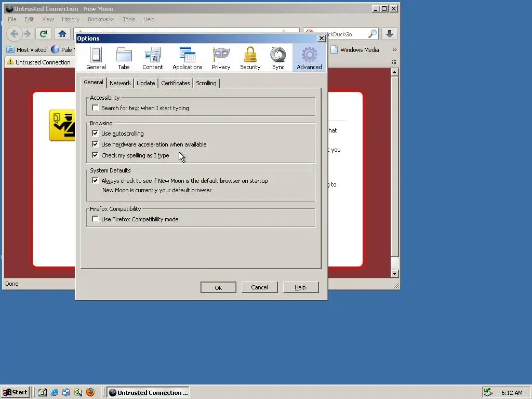Open the Bookmarks menu

(x=101, y=19)
